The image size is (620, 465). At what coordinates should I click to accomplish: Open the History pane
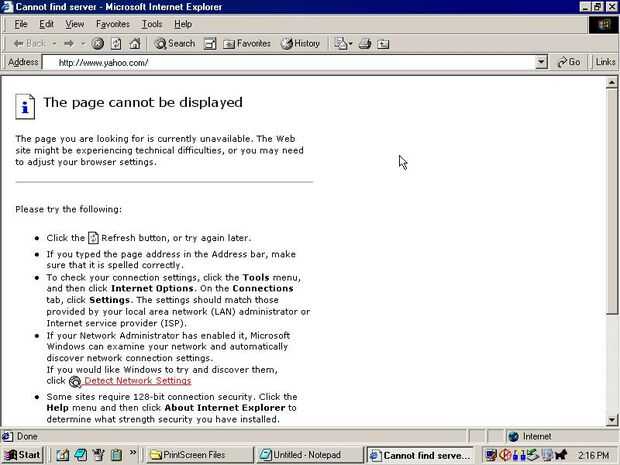[300, 43]
